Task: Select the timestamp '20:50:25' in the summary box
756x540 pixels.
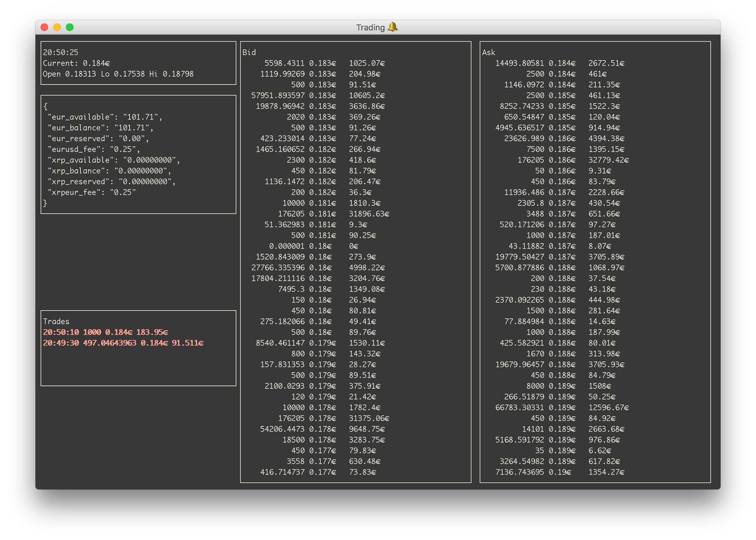Action: click(61, 52)
